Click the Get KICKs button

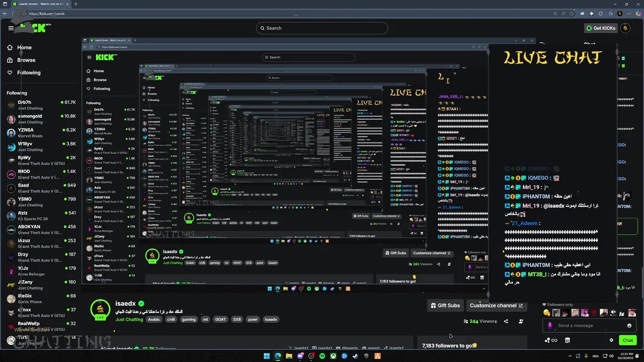click(x=601, y=28)
